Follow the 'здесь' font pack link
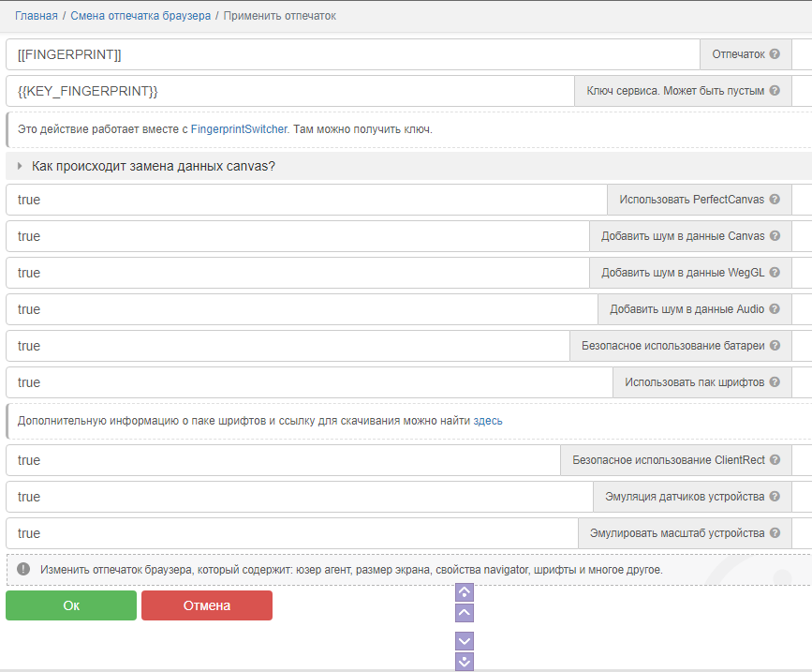This screenshot has width=812, height=672. pos(487,421)
